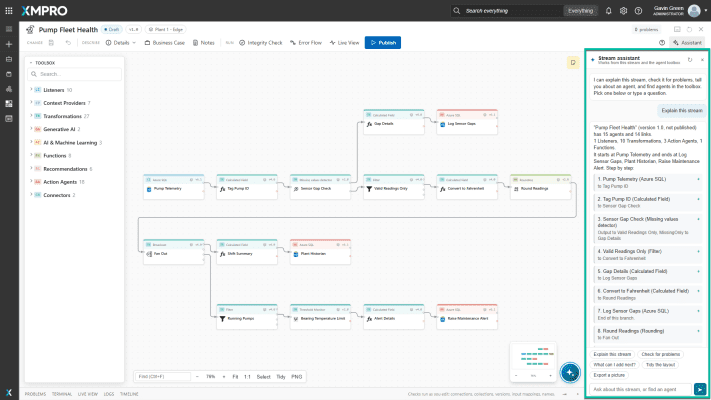Click the Export a picture chip
711x400 pixels.
pos(609,375)
